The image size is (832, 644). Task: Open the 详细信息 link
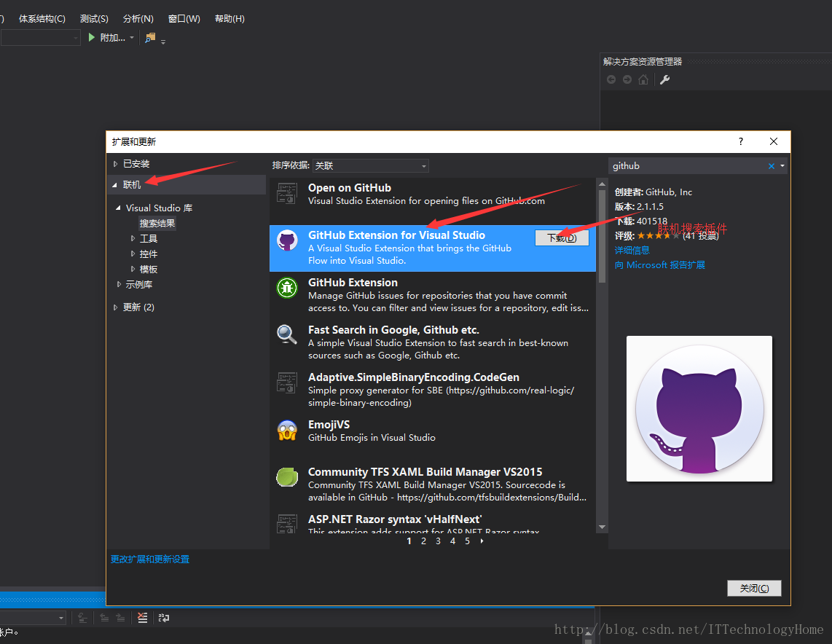[632, 251]
